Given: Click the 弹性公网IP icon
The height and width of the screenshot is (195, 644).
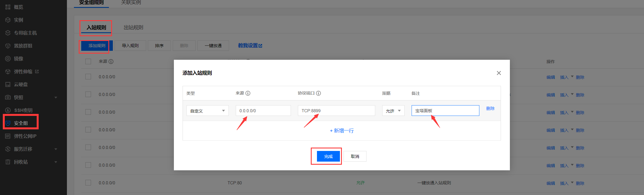Looking at the screenshot, I should (x=8, y=136).
